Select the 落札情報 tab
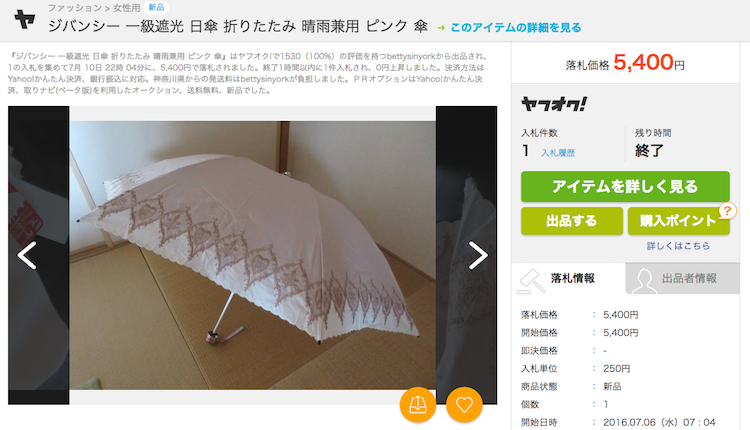Screen dimensions: 750x430 (x=568, y=278)
